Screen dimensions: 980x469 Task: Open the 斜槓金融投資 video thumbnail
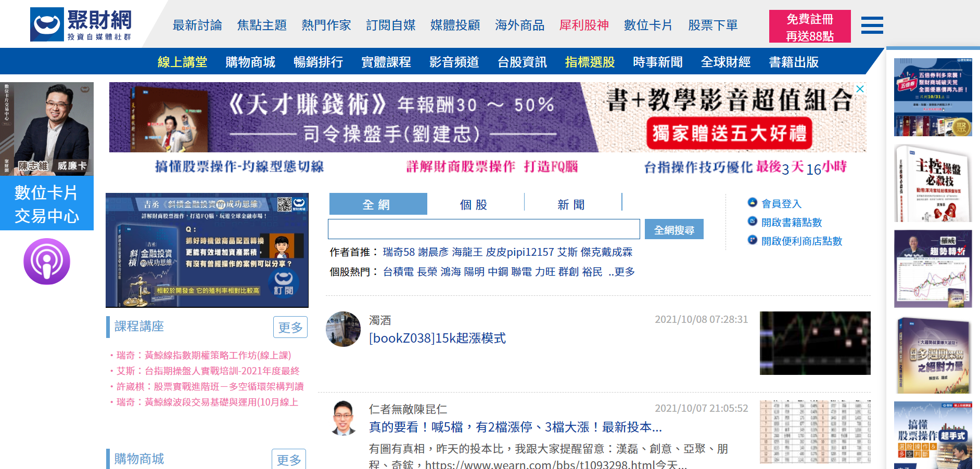click(x=207, y=250)
